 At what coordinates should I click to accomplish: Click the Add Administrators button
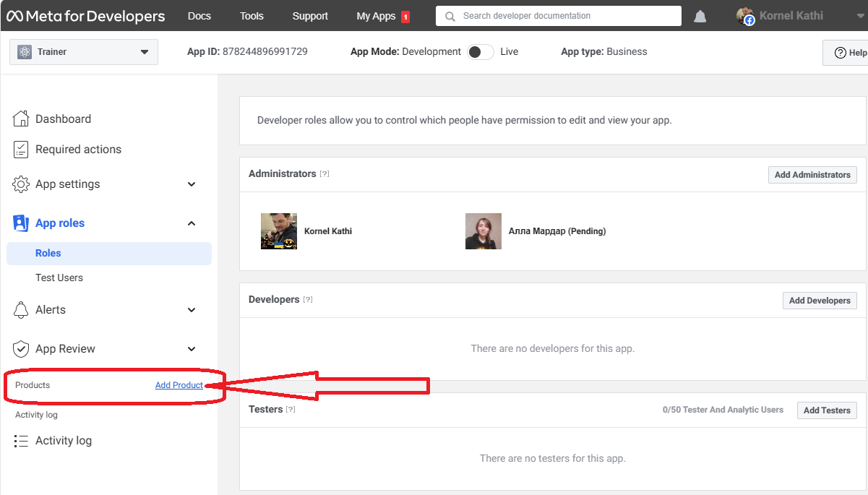click(812, 175)
